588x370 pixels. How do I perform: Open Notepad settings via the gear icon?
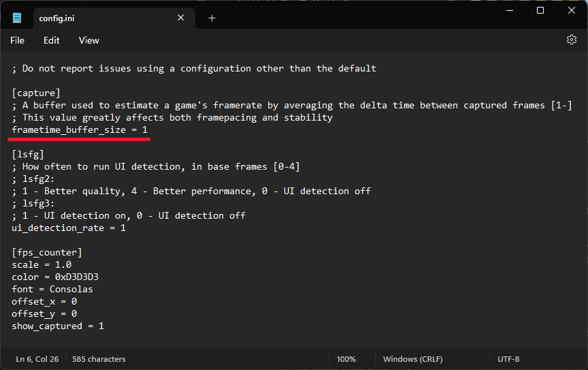(572, 40)
